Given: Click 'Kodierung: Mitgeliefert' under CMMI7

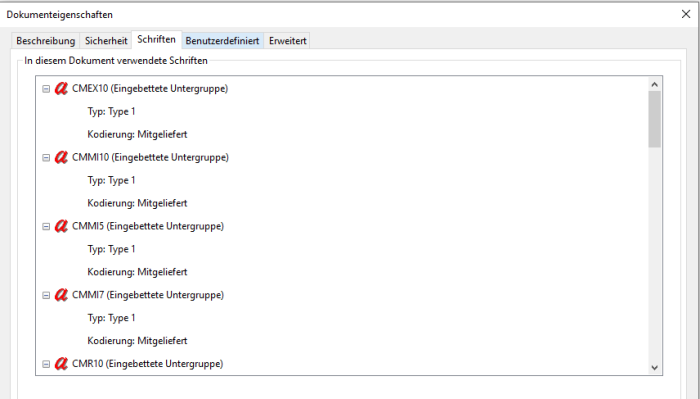Looking at the screenshot, I should [137, 340].
